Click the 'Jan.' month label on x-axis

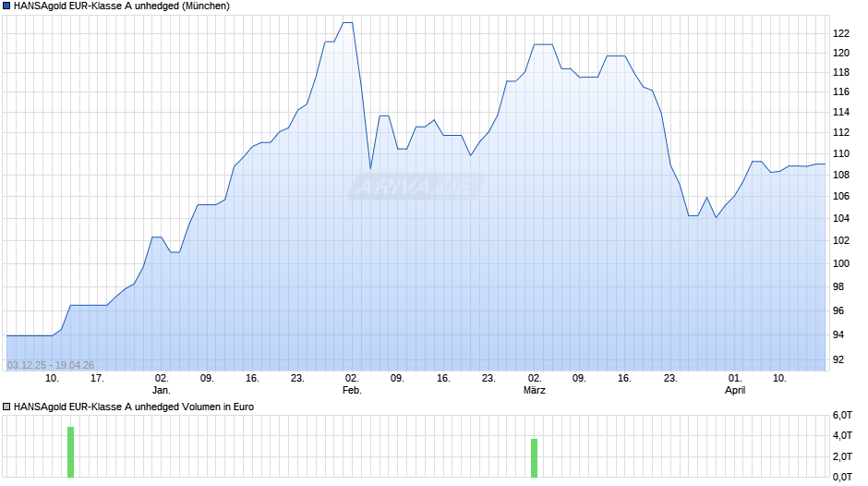tap(161, 390)
